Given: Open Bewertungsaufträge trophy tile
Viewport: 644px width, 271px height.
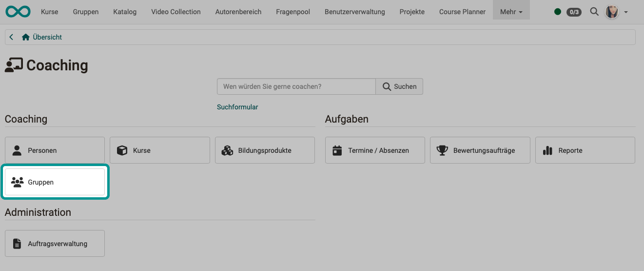Looking at the screenshot, I should click(x=480, y=150).
